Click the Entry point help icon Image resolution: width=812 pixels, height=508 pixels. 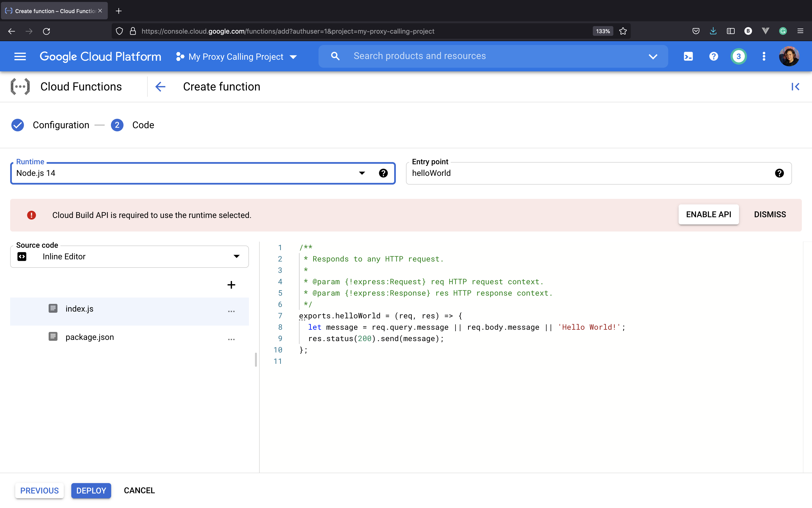pos(779,173)
